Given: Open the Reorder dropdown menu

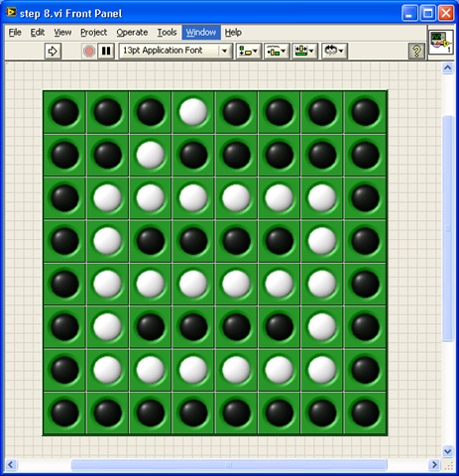Looking at the screenshot, I should tap(334, 52).
